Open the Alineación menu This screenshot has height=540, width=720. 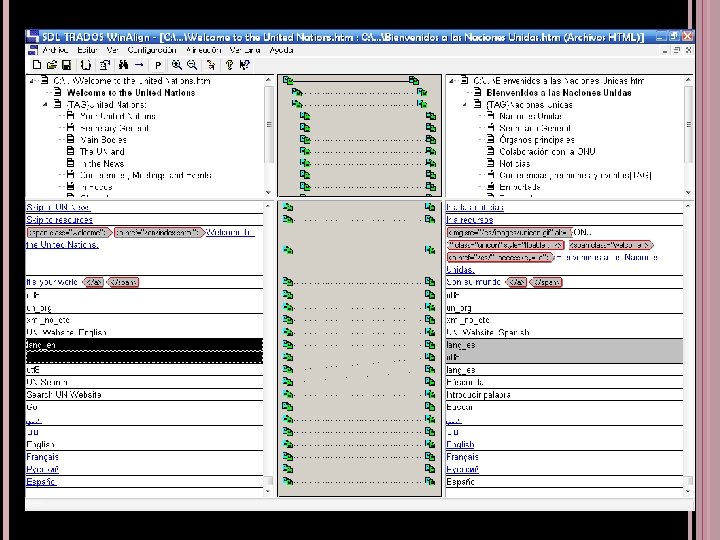(x=204, y=50)
